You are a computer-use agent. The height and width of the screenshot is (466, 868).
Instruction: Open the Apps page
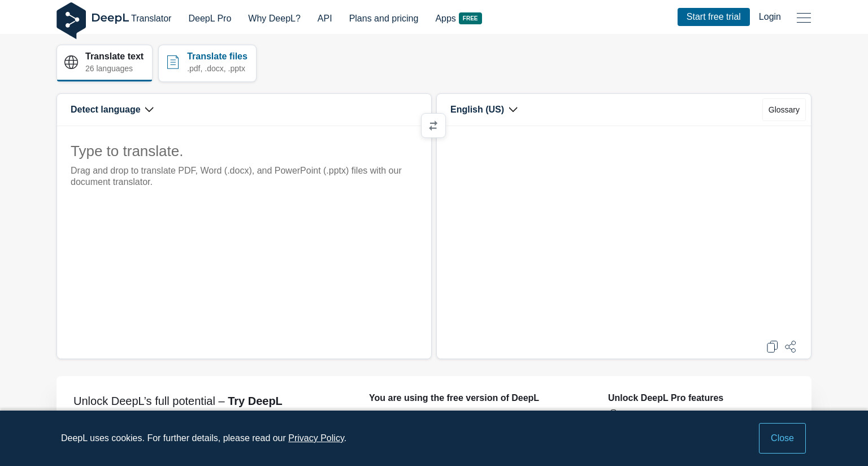point(445,18)
